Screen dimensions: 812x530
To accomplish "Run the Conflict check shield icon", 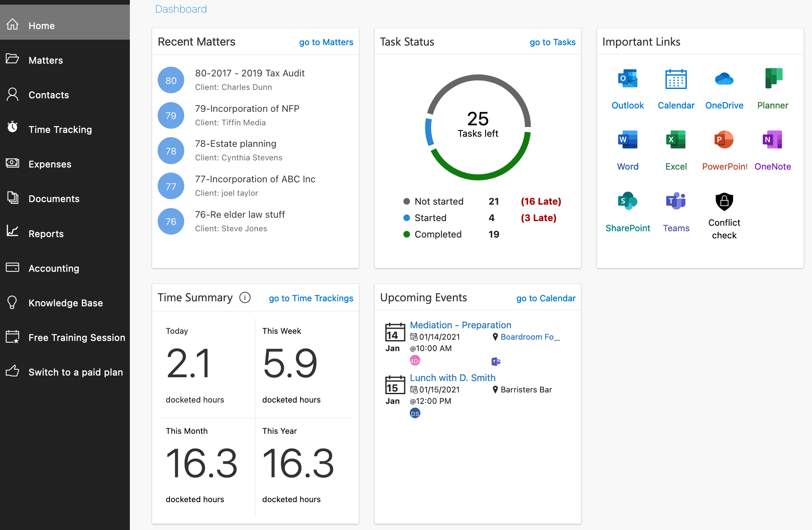I will [x=724, y=202].
